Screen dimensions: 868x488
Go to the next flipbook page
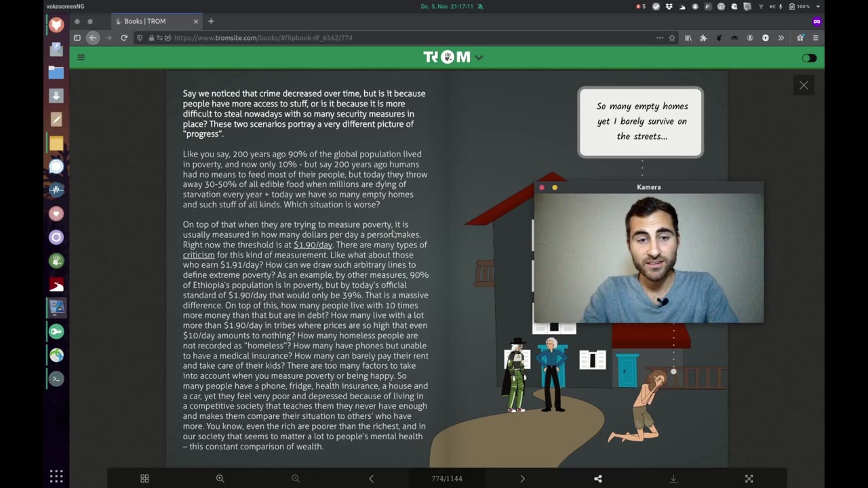tap(522, 479)
